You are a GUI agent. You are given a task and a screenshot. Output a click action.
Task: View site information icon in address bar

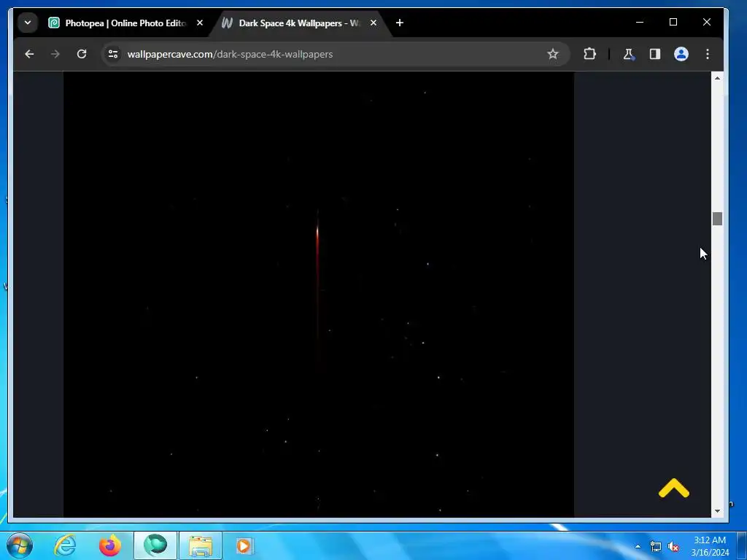(x=113, y=54)
